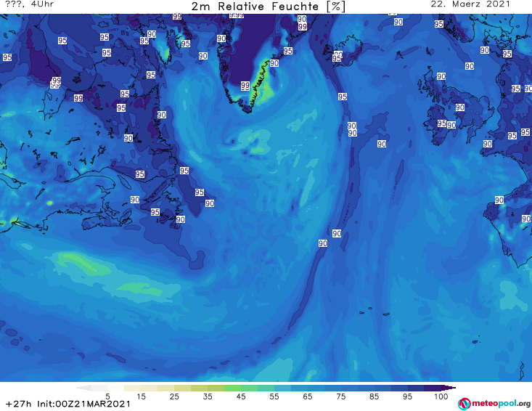This screenshot has width=532, height=411.
Task: Click the legend value '100'
Action: 441,396
